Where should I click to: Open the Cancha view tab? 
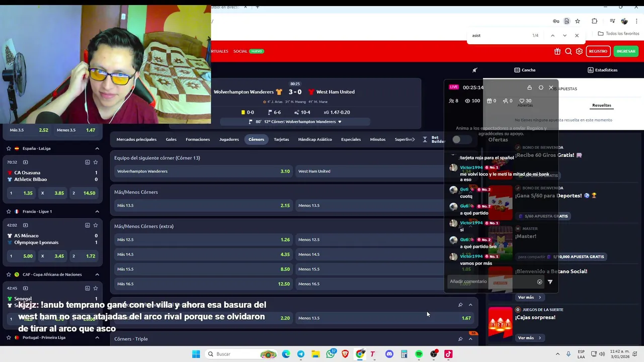pyautogui.click(x=525, y=70)
